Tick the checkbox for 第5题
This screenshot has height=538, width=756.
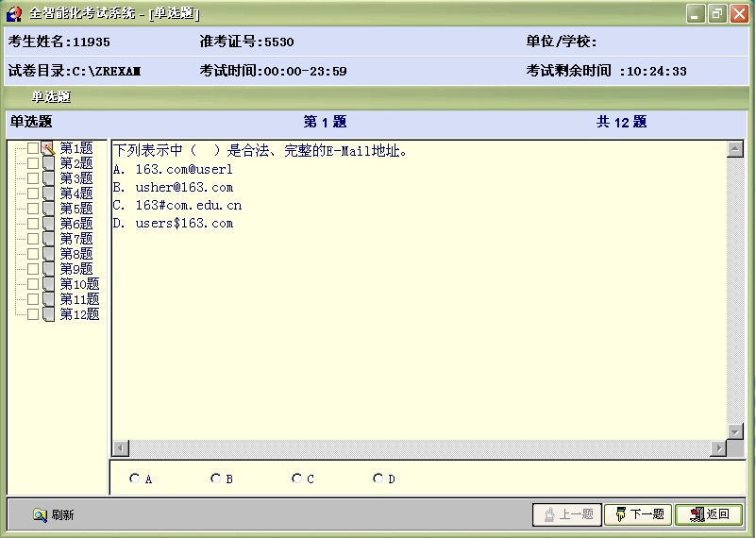pyautogui.click(x=33, y=209)
